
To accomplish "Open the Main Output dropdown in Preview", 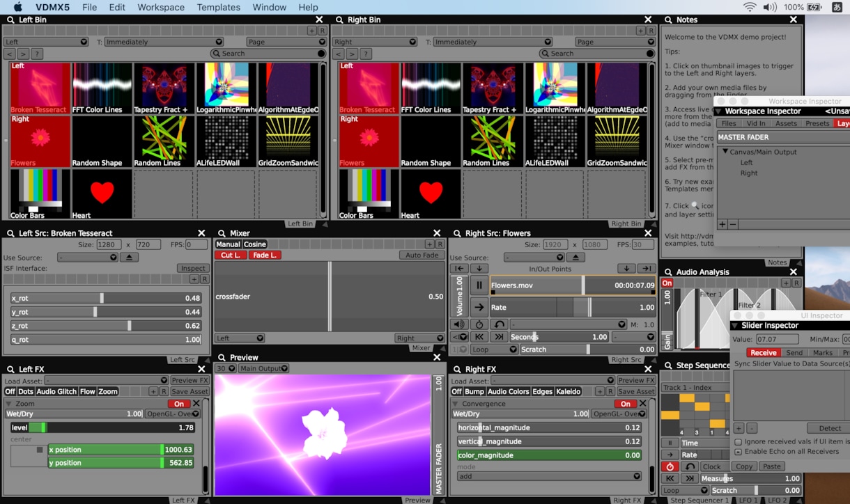I will tap(265, 369).
